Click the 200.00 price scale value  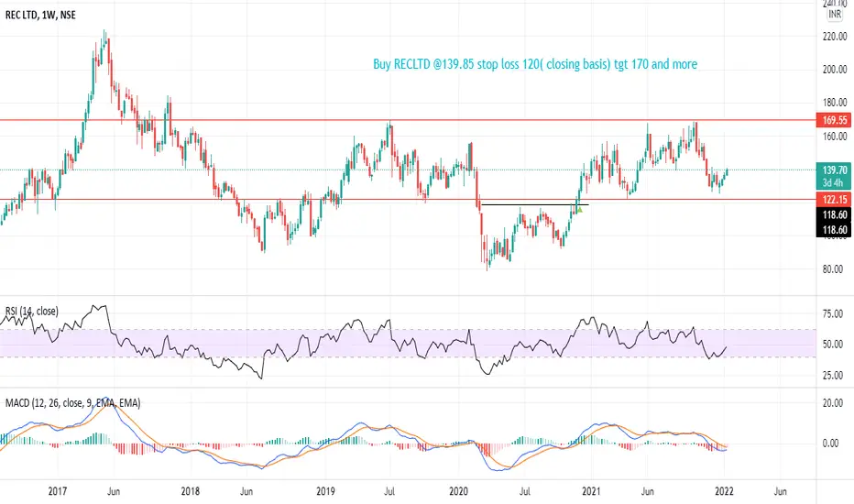835,70
